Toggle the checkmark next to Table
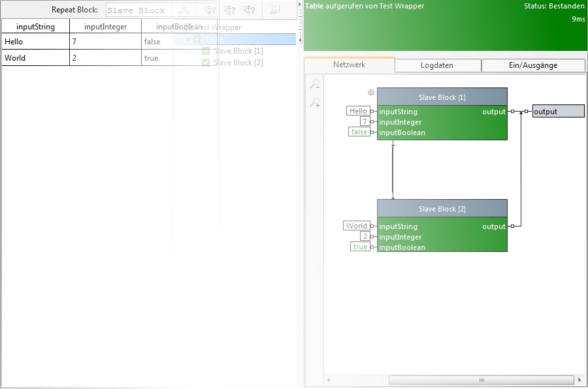 [x=197, y=39]
